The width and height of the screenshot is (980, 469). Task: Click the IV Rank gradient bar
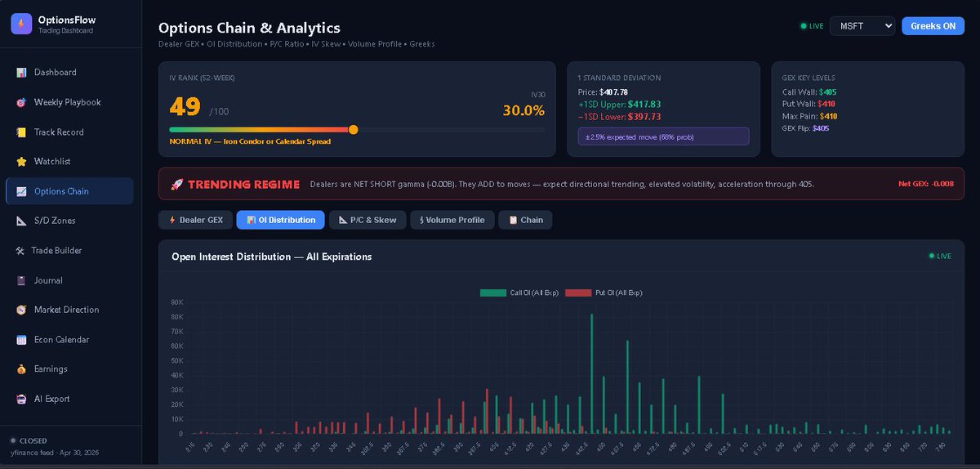click(261, 130)
